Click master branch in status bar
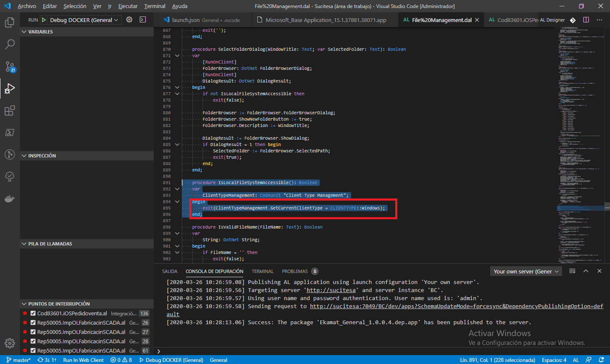This screenshot has width=610, height=364. coord(19,360)
